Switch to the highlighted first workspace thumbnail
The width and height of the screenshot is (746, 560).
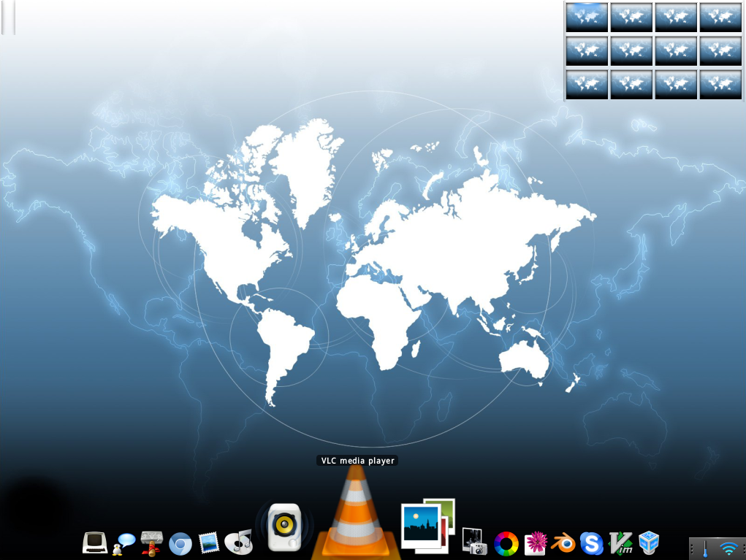click(587, 17)
